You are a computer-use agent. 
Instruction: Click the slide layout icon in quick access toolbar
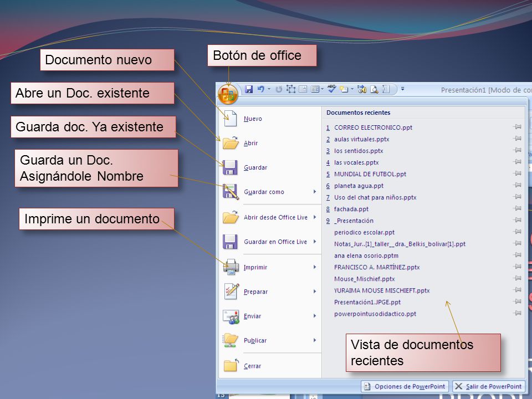pyautogui.click(x=315, y=89)
